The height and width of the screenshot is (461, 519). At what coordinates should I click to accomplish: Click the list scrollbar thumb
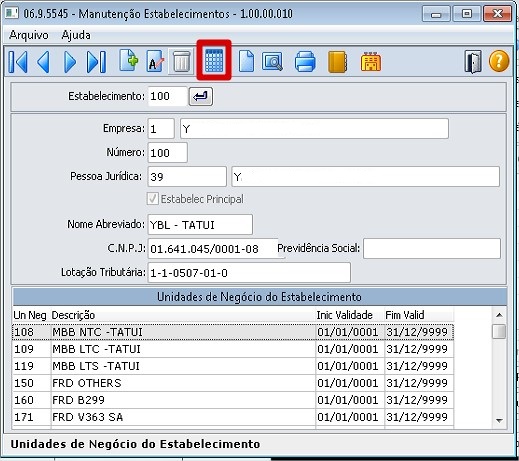[x=499, y=332]
